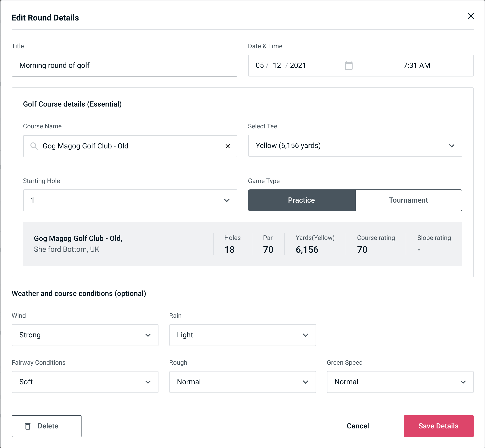This screenshot has width=485, height=448.
Task: Click the Save Details button
Action: pos(438,426)
